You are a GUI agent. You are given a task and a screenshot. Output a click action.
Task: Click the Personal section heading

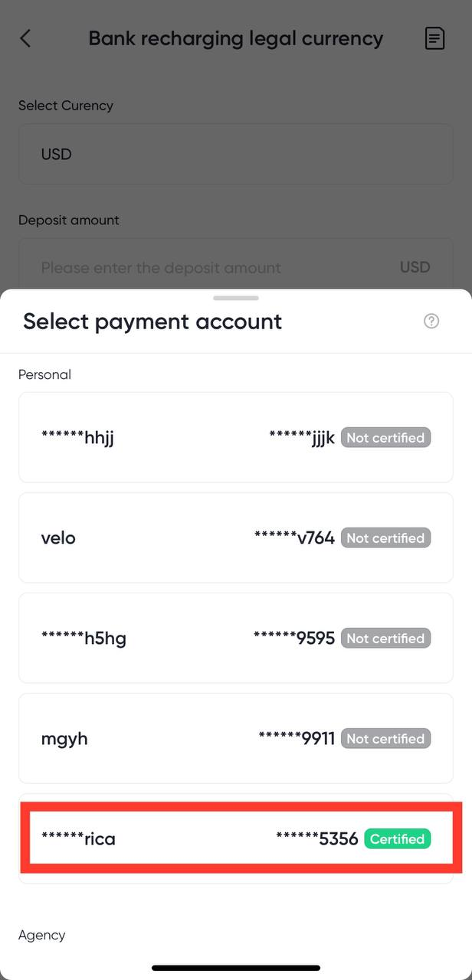[44, 374]
